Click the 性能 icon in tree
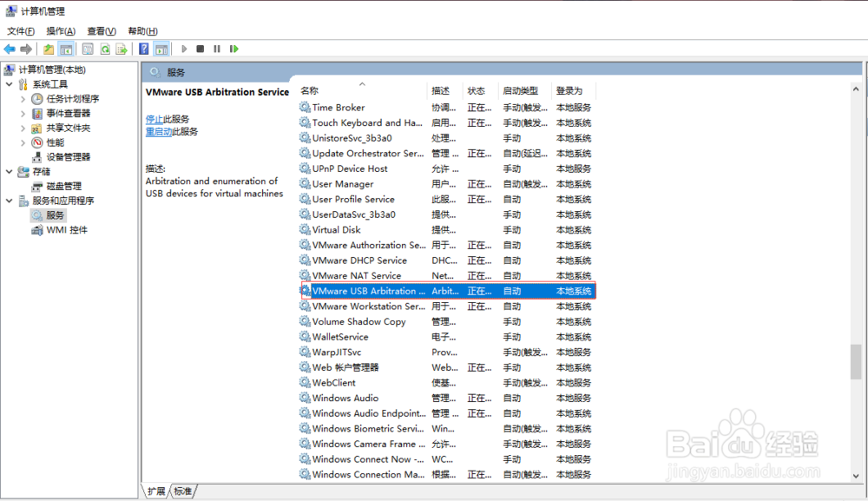Screen dimensions: 868x501 tap(36, 142)
